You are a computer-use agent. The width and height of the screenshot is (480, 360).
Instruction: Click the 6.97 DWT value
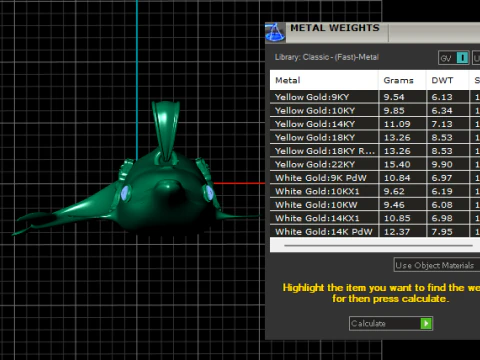(442, 178)
